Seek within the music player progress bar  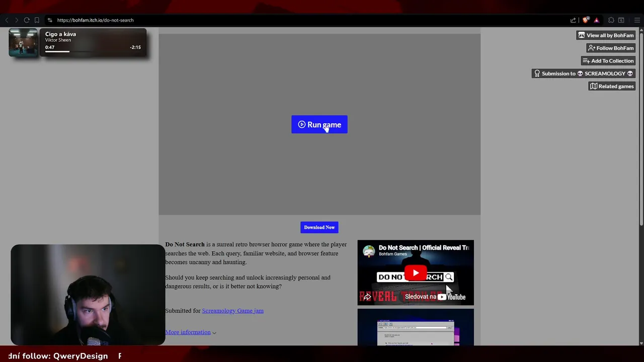(x=93, y=51)
